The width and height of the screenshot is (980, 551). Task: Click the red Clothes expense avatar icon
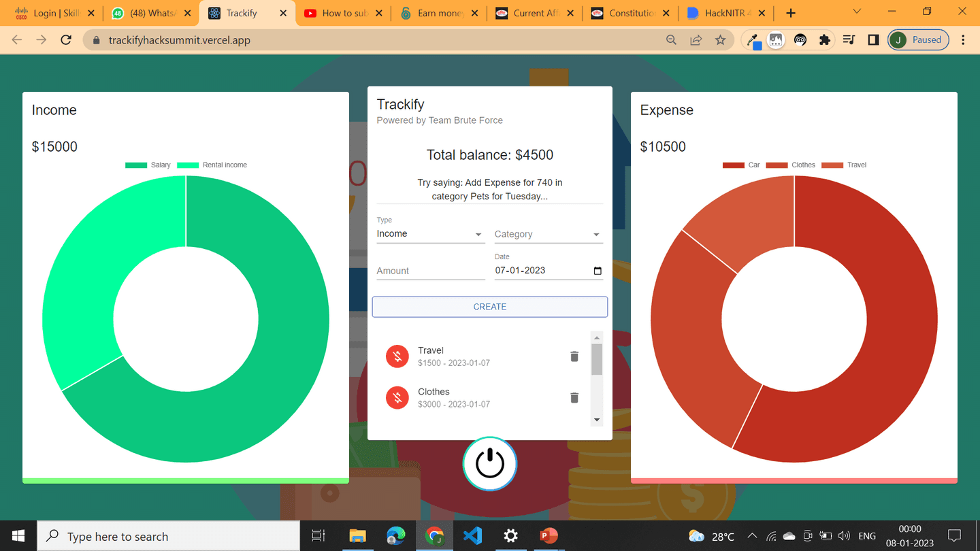[397, 398]
